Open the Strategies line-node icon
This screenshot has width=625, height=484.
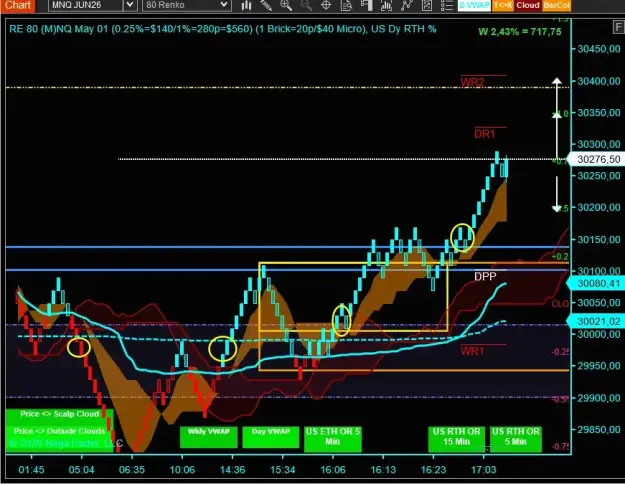[x=407, y=5]
